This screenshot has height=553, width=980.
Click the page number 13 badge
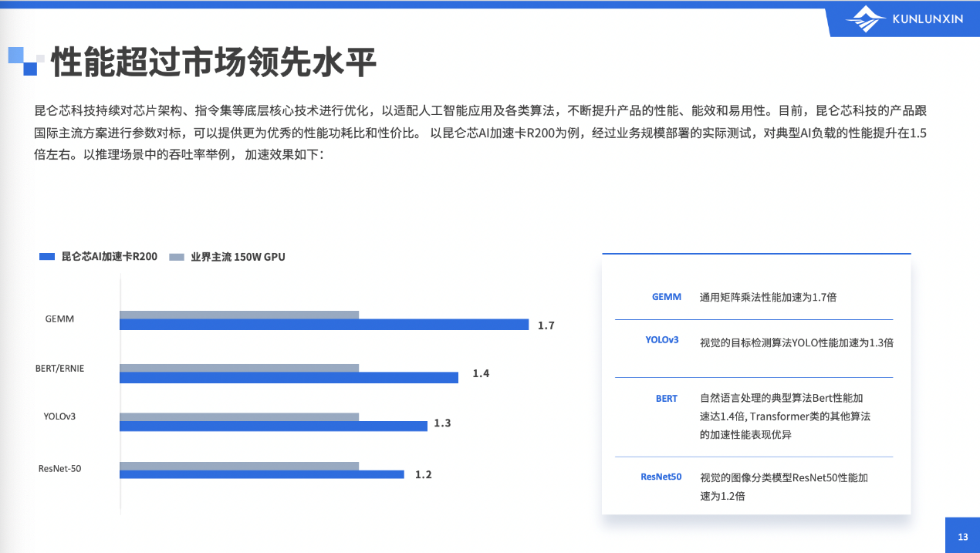tap(962, 537)
